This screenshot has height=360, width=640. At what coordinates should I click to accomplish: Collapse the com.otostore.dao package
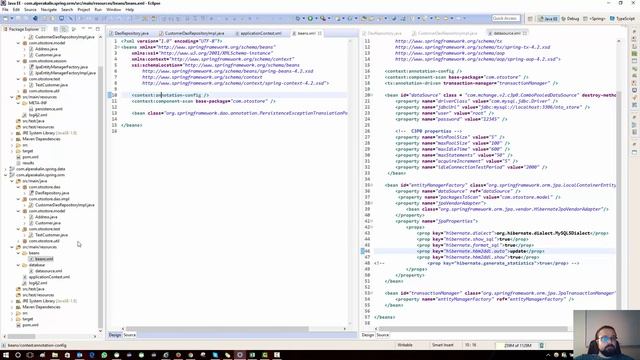(x=18, y=187)
